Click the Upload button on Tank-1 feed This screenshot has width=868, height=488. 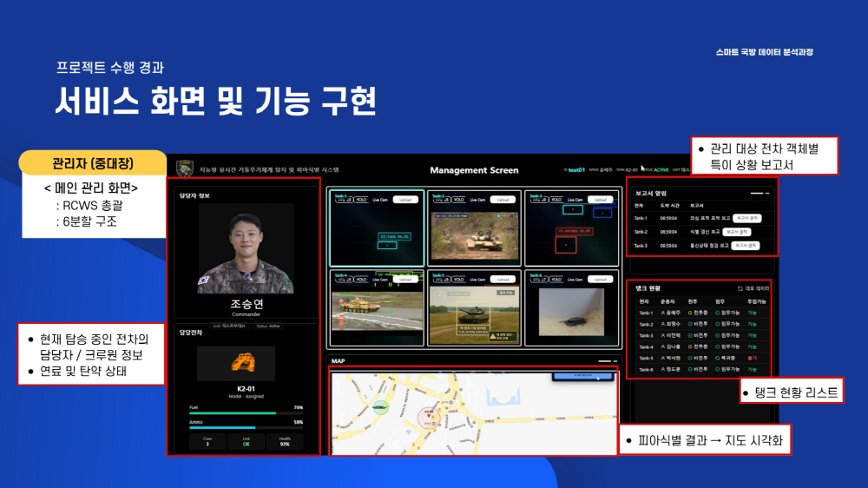click(x=405, y=200)
